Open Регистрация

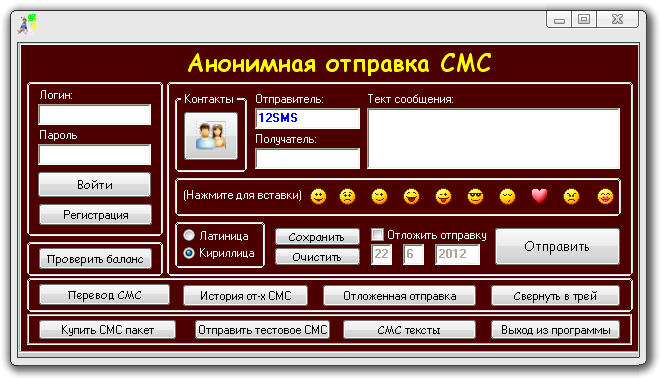(x=96, y=215)
